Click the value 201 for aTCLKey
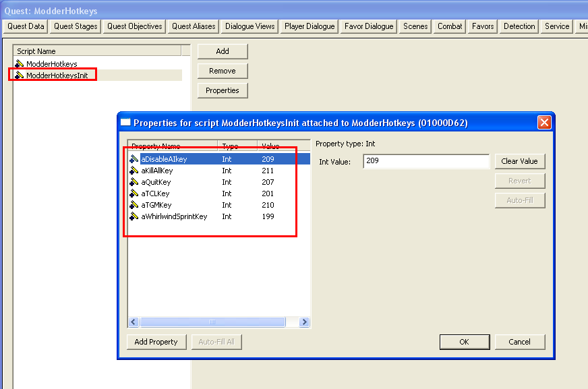 pyautogui.click(x=268, y=193)
